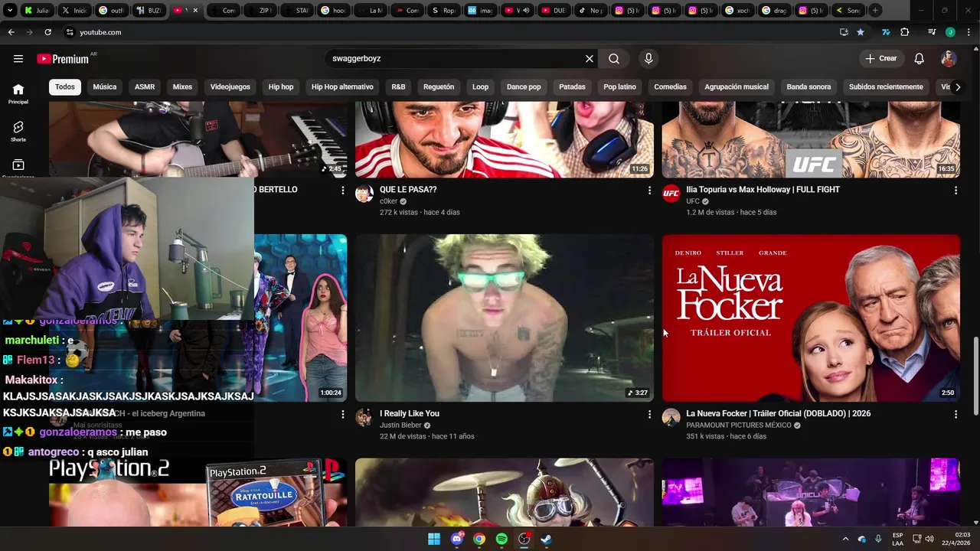Select the Todos filter chip

point(65,86)
